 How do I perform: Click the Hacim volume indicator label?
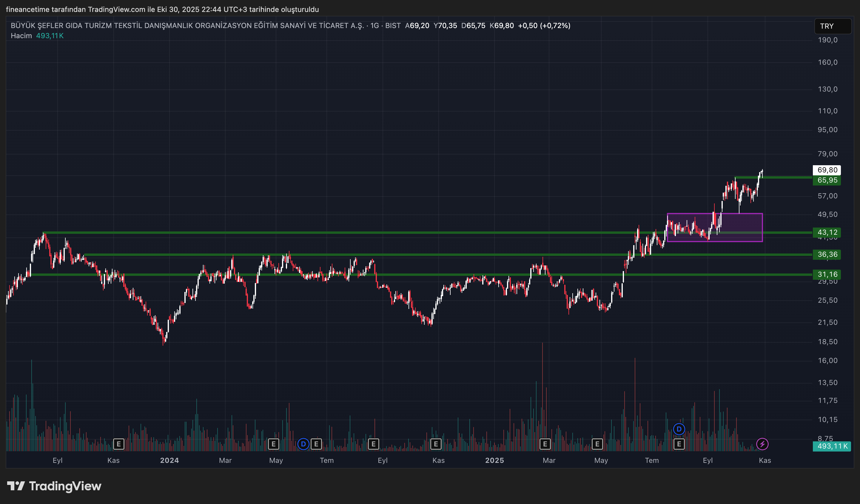(x=21, y=36)
